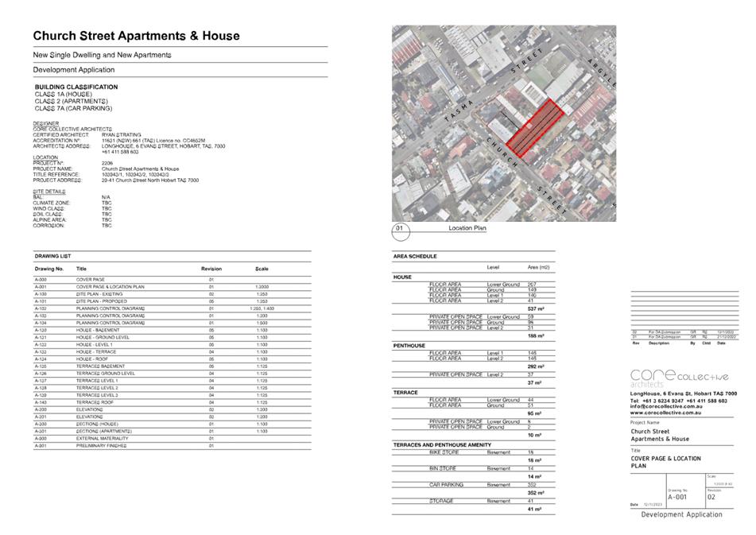Click 'CLASS 7A (CAR PARKING)' classification line
The width and height of the screenshot is (756, 535).
coord(73,108)
